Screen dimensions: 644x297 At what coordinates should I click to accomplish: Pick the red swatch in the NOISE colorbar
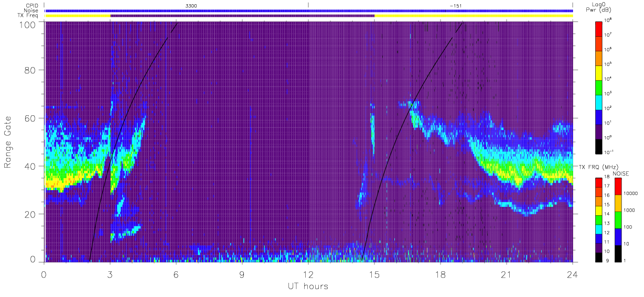(x=618, y=186)
